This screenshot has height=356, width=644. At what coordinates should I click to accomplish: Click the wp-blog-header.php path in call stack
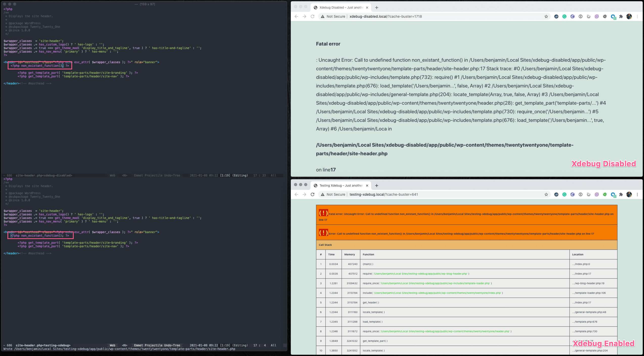420,274
